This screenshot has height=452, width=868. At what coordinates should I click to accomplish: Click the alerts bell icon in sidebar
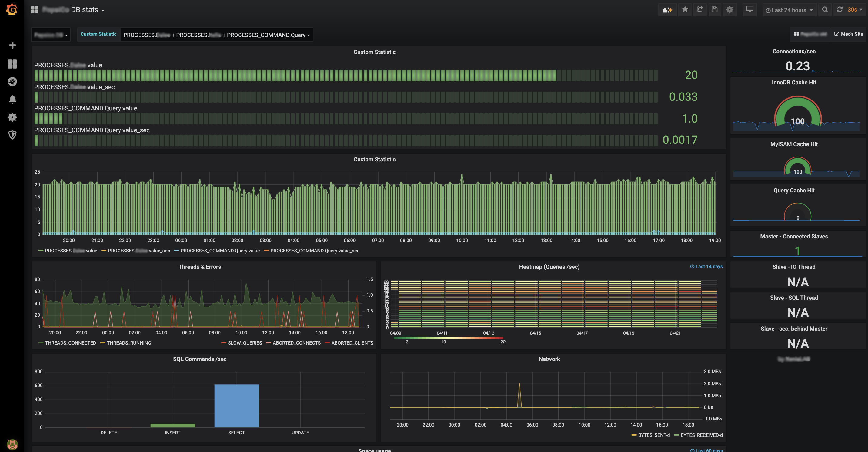[12, 99]
